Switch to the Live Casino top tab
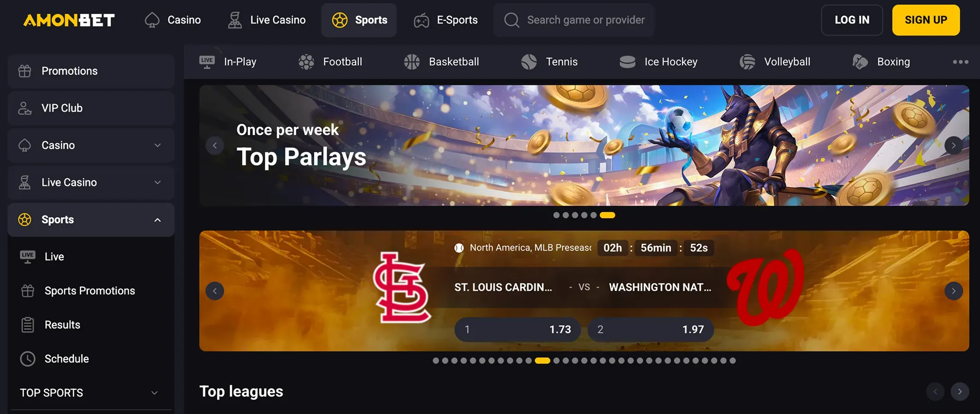This screenshot has width=980, height=414. pos(267,20)
